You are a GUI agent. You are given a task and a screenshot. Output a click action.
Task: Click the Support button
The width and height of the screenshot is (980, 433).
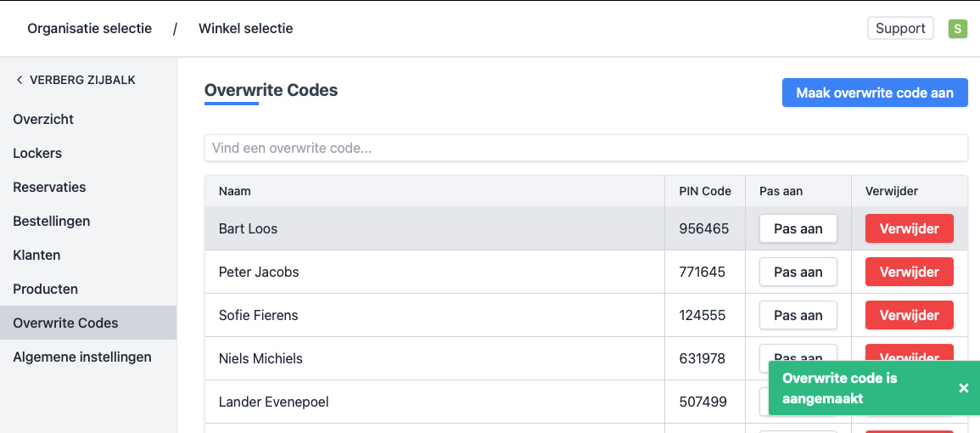coord(900,28)
